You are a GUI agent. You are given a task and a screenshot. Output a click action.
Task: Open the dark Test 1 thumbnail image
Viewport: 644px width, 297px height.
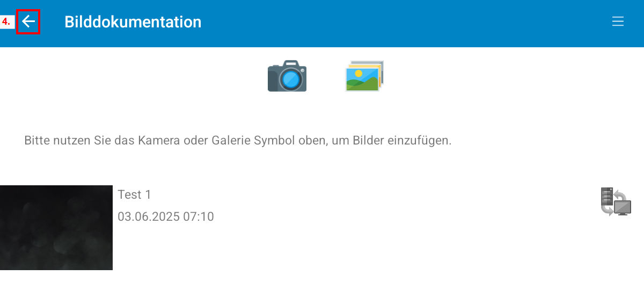56,227
